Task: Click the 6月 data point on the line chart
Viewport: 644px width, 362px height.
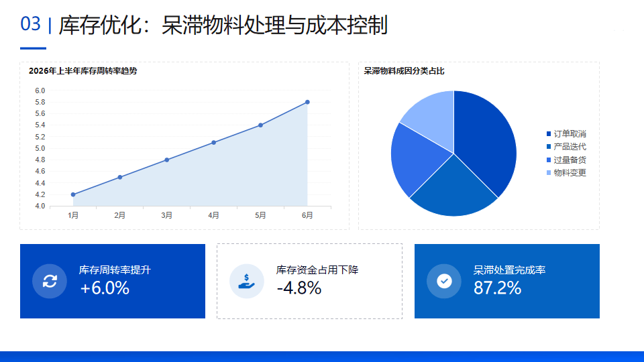Action: (x=307, y=102)
